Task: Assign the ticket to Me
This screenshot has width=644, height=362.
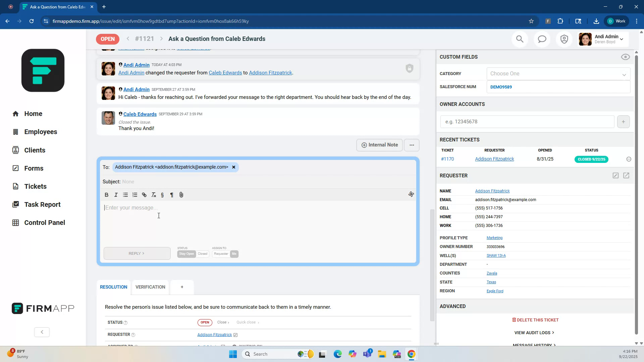Action: 234,254
